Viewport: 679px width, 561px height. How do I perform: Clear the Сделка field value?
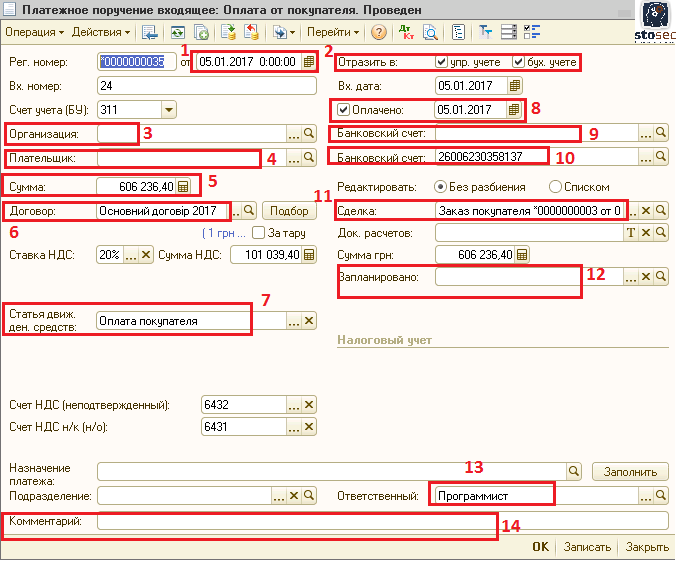pos(646,211)
